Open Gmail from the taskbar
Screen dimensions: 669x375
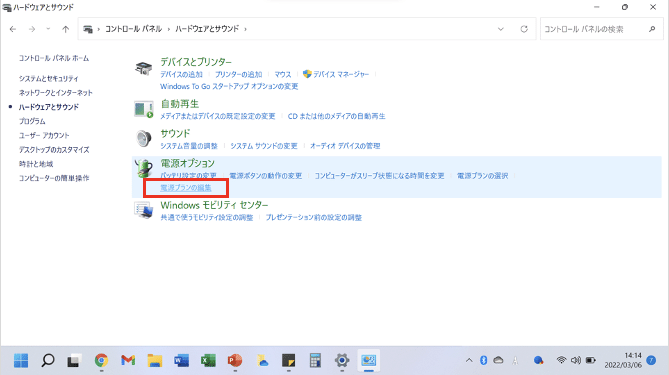coord(128,360)
